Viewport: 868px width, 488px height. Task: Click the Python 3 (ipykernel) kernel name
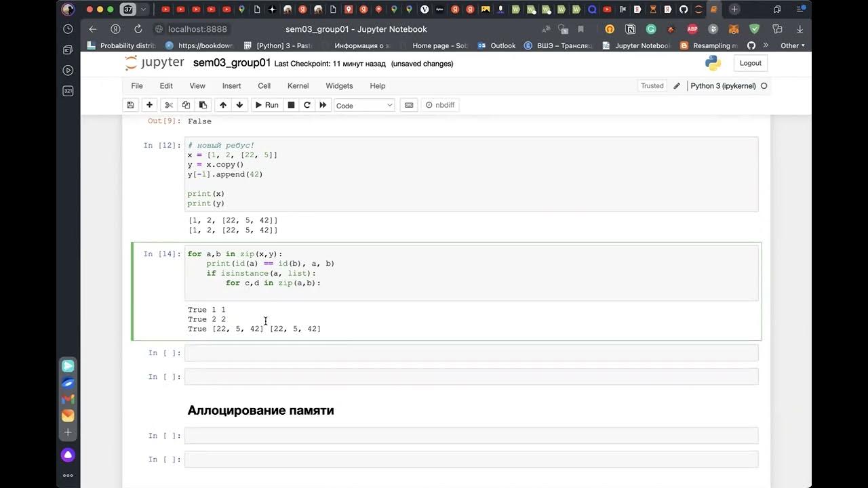tap(723, 86)
